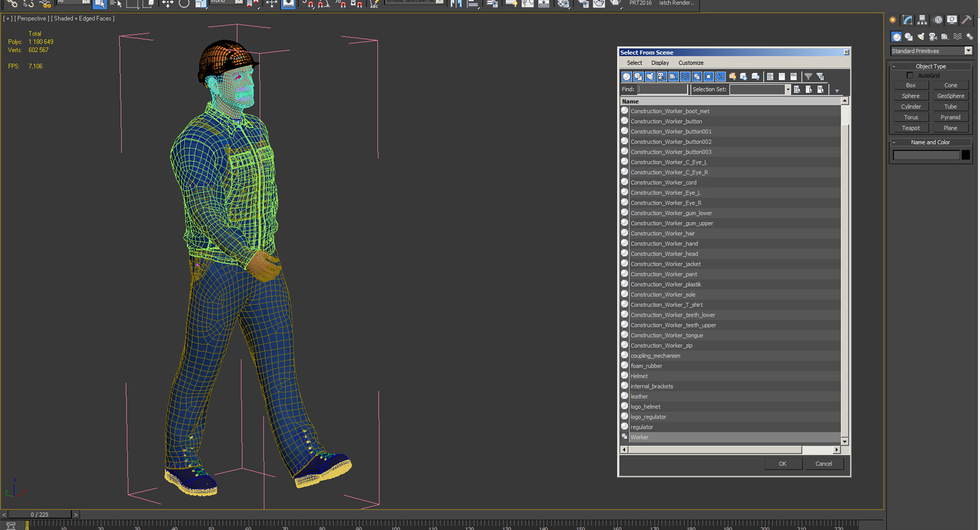Click the Name column header
The image size is (980, 530).
(x=730, y=101)
